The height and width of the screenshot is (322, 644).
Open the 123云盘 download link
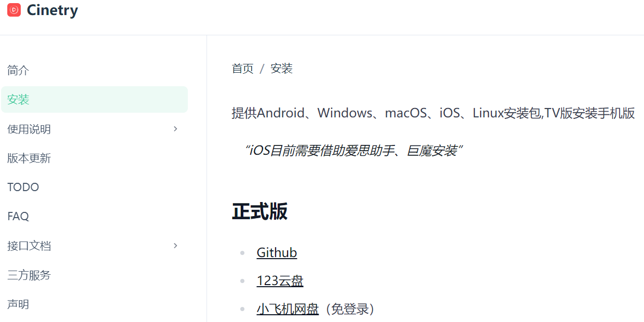pyautogui.click(x=280, y=280)
